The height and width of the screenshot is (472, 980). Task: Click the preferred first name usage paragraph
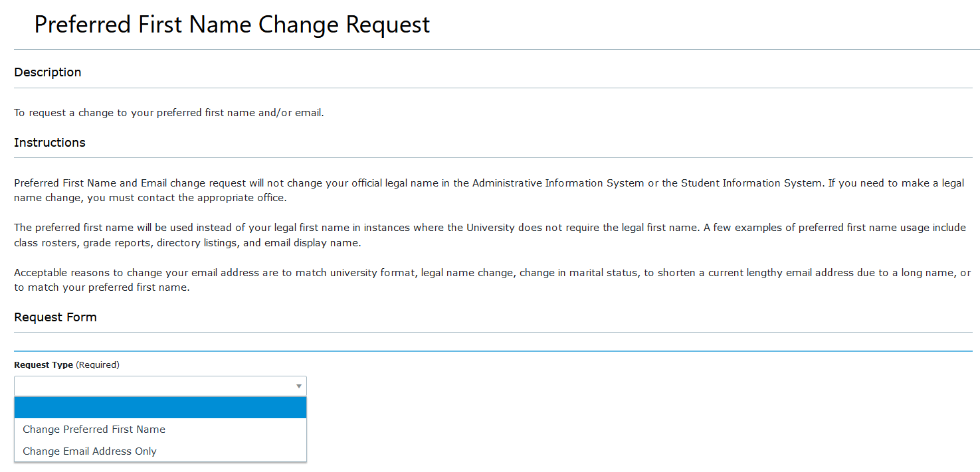(x=488, y=234)
